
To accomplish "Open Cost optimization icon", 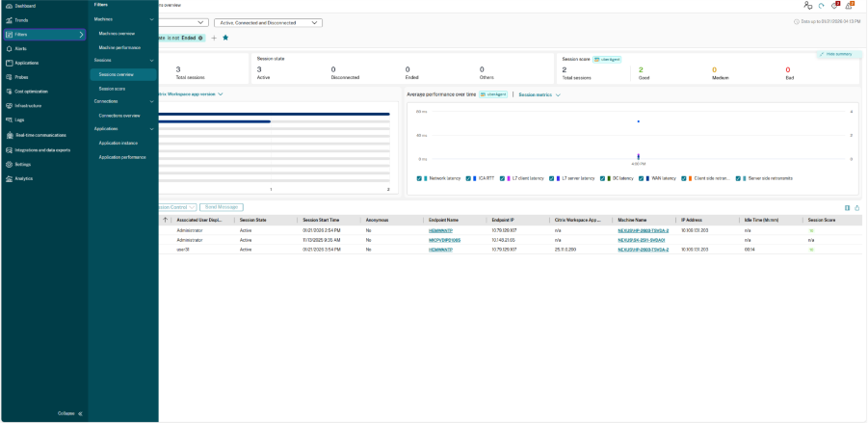I will click(9, 92).
